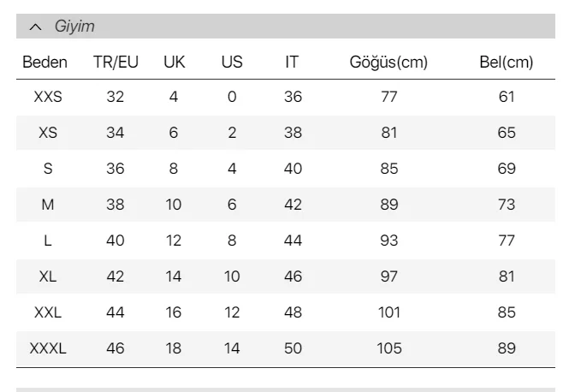The width and height of the screenshot is (575, 392).
Task: Select the XXS size row label
Action: tap(48, 98)
